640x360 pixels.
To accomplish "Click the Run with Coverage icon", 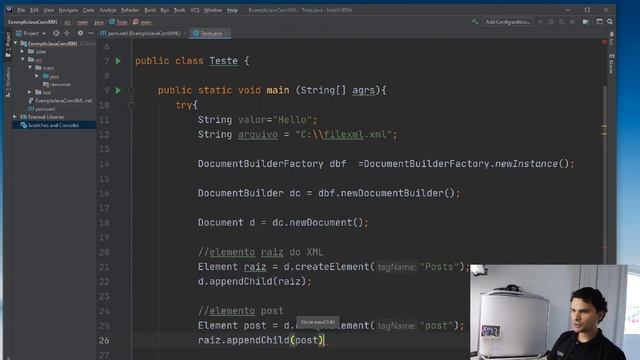I will [562, 22].
